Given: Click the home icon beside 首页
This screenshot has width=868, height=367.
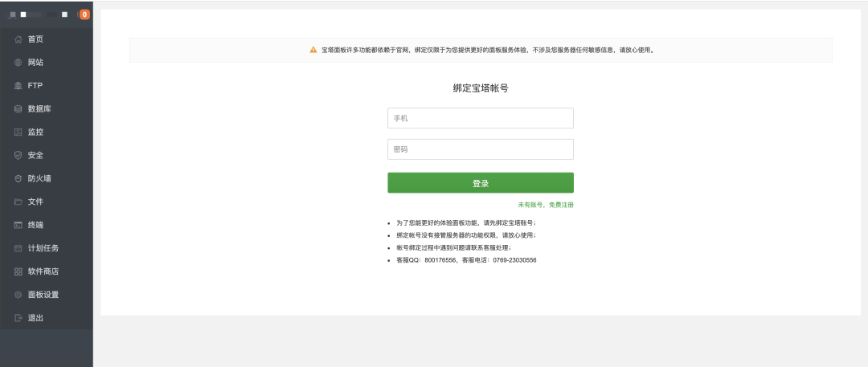Looking at the screenshot, I should point(18,39).
